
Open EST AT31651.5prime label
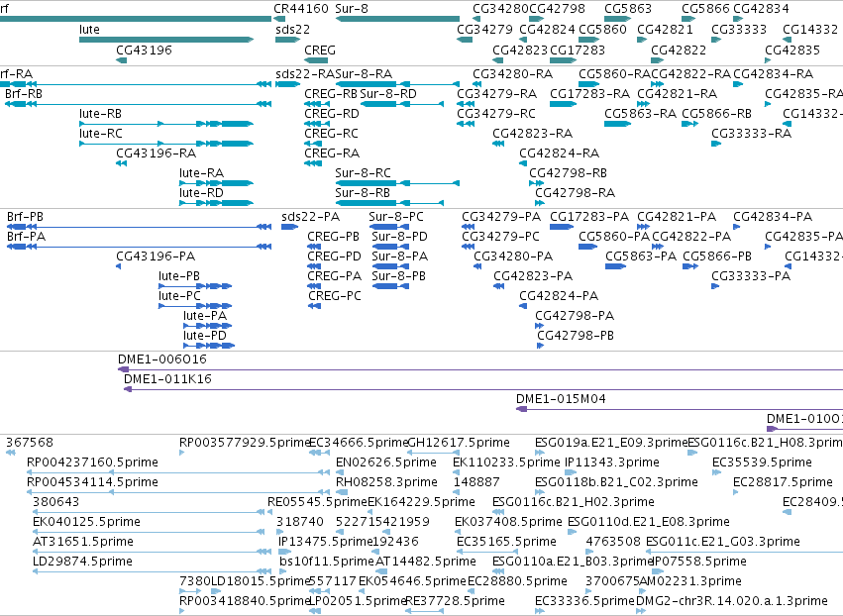(83, 542)
